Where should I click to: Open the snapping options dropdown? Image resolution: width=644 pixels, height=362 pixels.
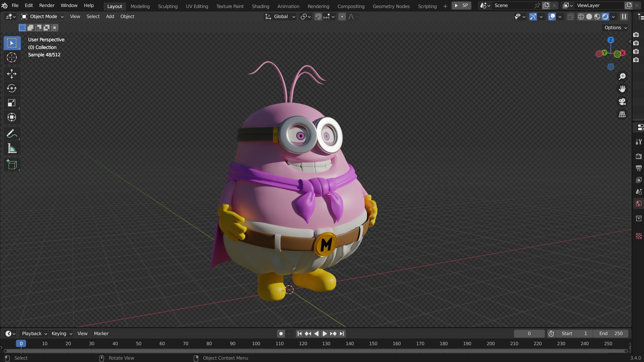329,16
